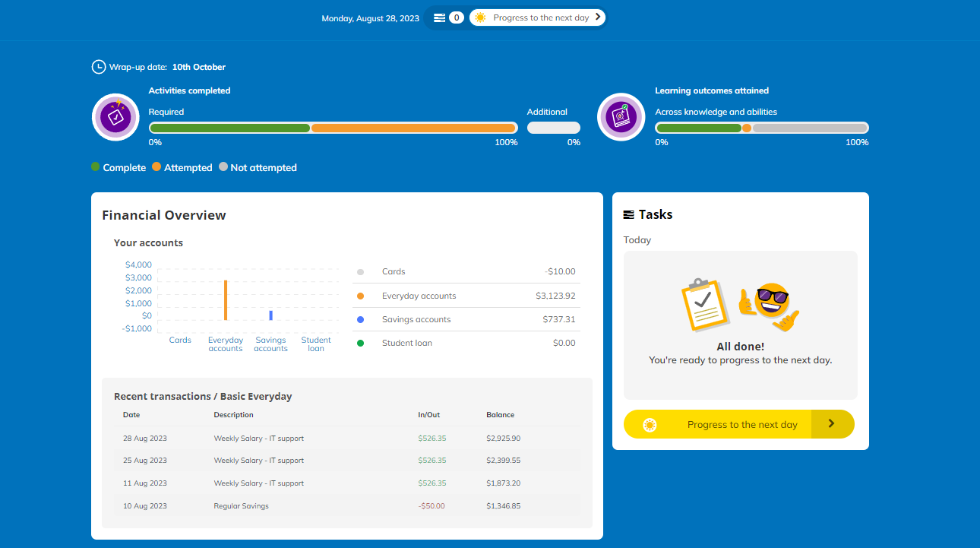Open the Student loan row
980x548 pixels.
click(466, 343)
